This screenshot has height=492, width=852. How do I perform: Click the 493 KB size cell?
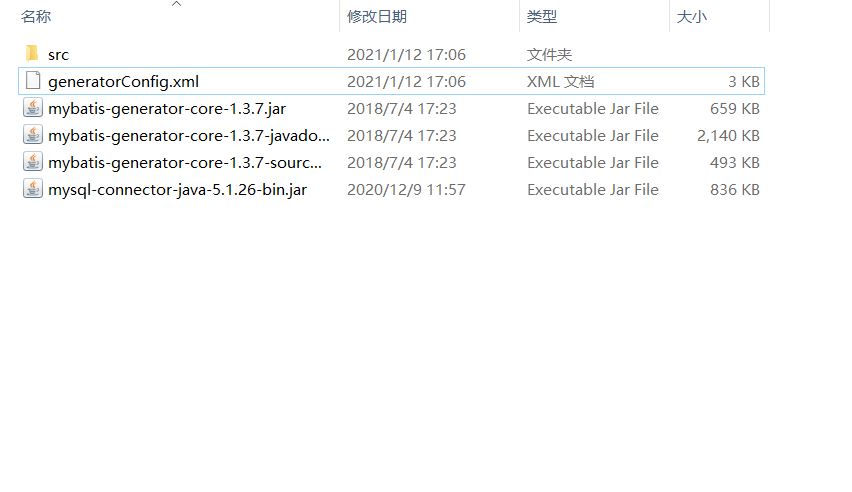pyautogui.click(x=735, y=163)
